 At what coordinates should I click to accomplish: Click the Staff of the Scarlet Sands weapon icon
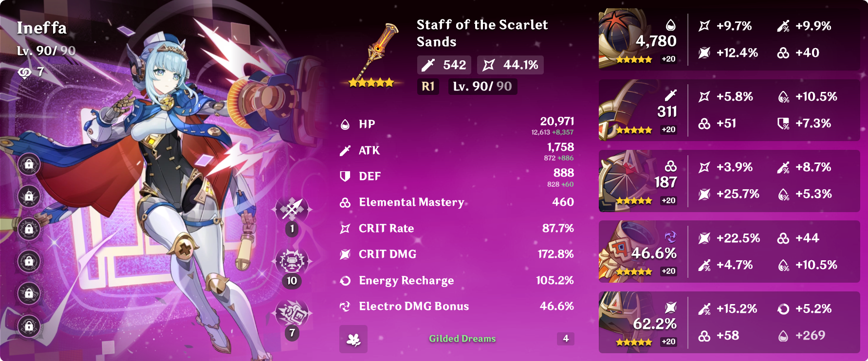tap(376, 54)
